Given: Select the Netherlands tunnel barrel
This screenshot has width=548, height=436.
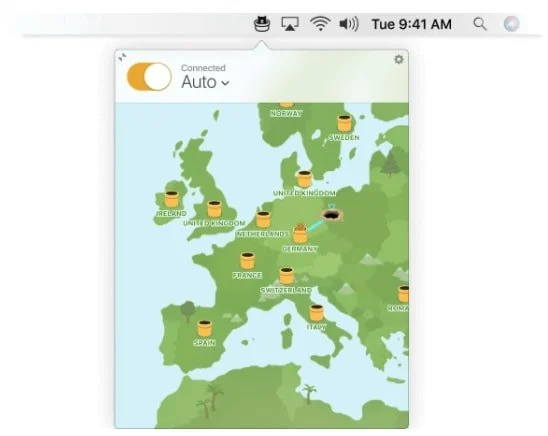Looking at the screenshot, I should click(263, 219).
